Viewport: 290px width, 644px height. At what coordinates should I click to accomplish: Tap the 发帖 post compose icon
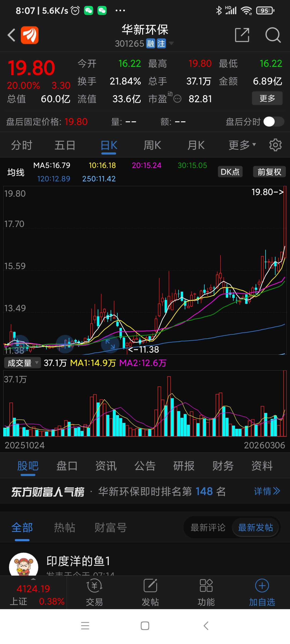point(150,586)
